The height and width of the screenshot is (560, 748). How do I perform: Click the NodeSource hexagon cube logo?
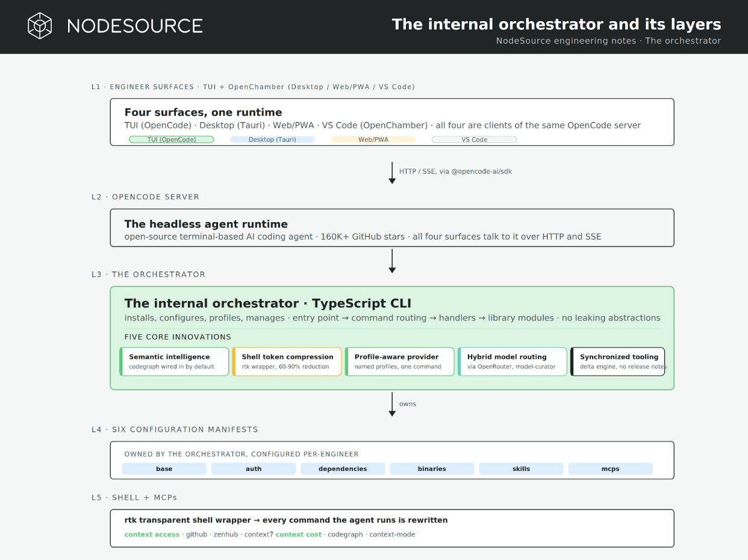[40, 26]
